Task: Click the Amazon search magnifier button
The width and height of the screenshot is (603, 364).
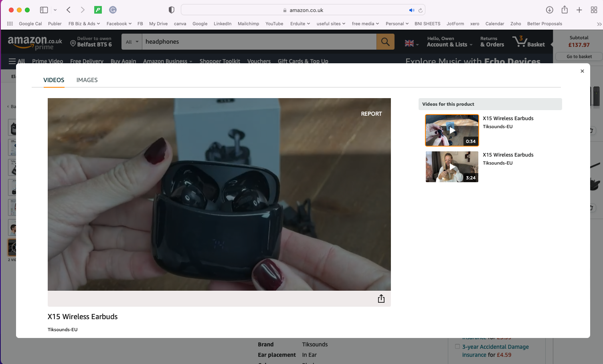Action: [x=385, y=42]
